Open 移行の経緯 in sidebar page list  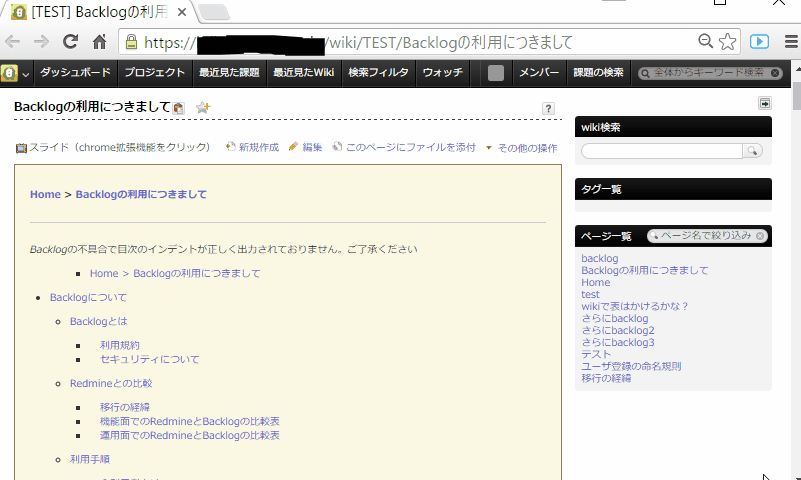[606, 378]
